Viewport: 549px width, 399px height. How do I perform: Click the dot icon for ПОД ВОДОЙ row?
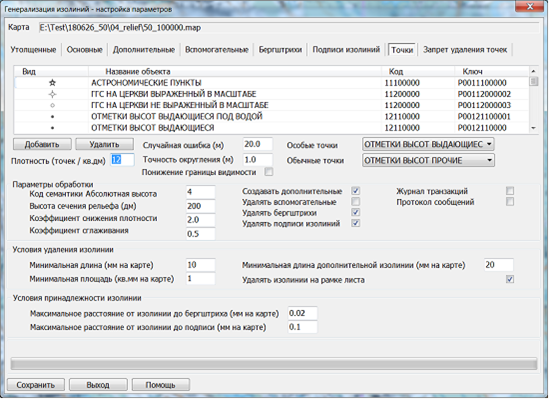click(53, 117)
